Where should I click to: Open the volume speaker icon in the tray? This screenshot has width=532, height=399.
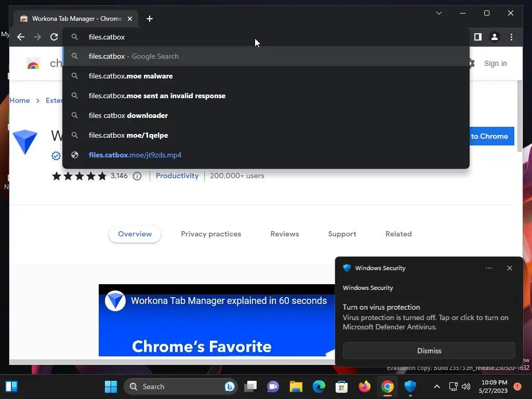tap(466, 387)
